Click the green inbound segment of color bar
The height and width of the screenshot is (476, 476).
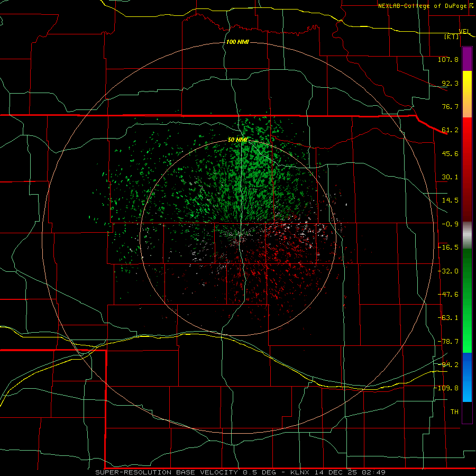467,300
